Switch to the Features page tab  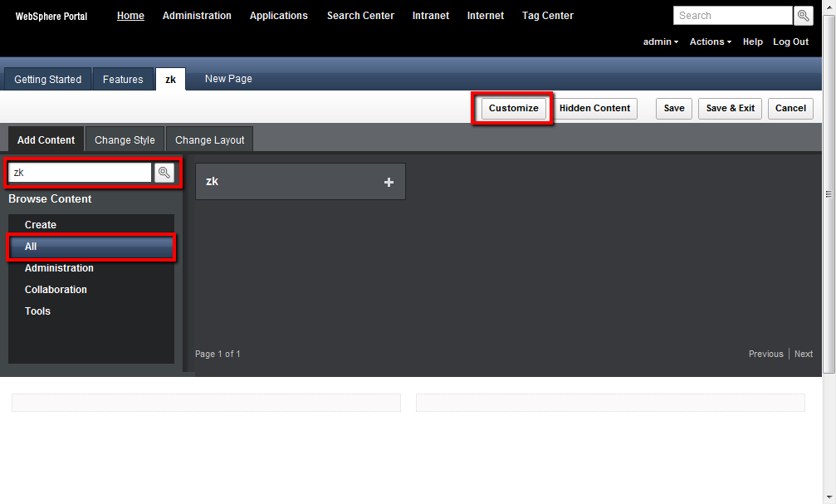123,79
